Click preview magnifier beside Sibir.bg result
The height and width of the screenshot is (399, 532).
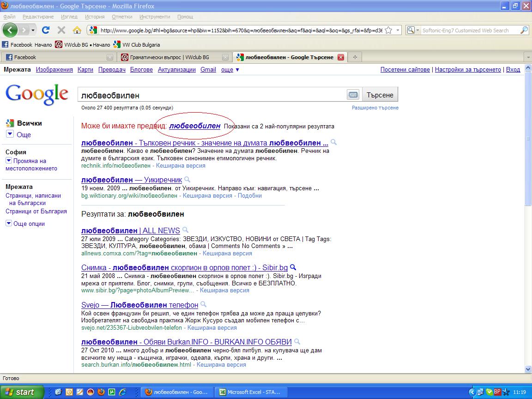click(x=293, y=267)
